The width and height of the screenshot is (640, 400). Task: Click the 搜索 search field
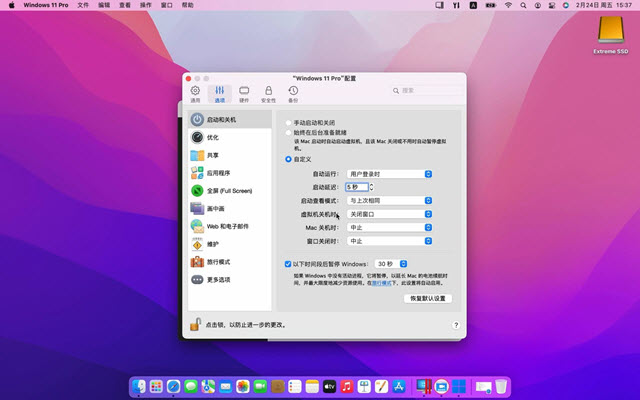pyautogui.click(x=427, y=91)
